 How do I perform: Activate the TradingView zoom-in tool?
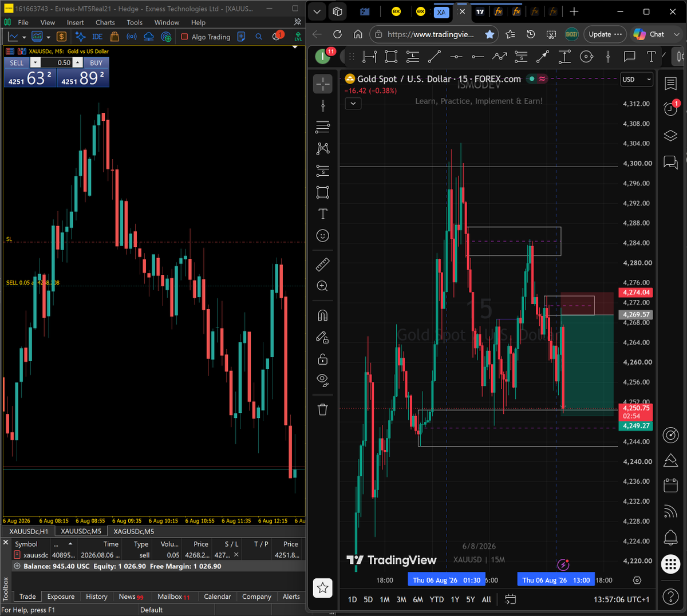click(323, 286)
